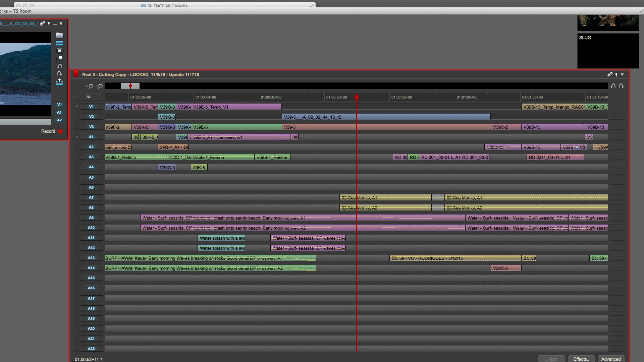Screen dimensions: 644x362
Task: Toggle the V3 timeline track button
Action: coord(91,127)
